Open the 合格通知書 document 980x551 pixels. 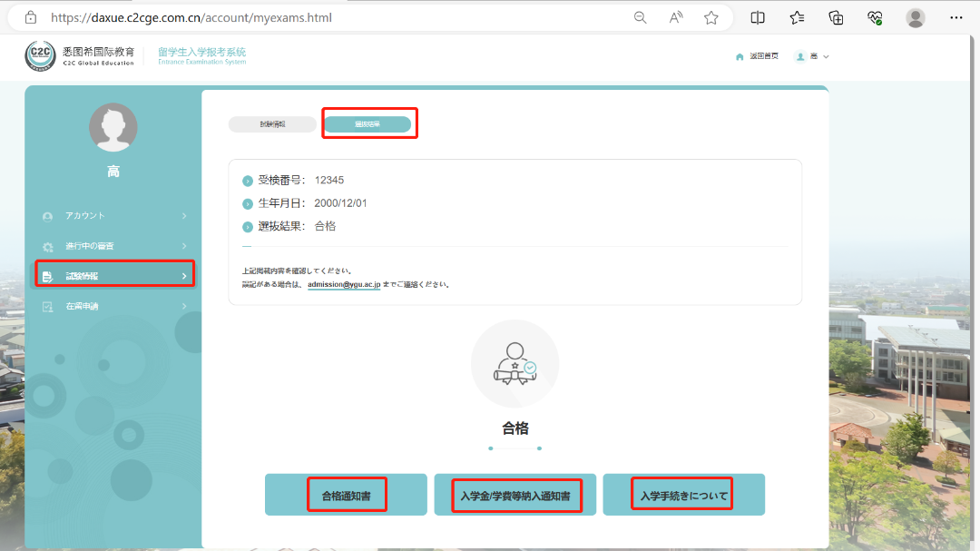[346, 495]
